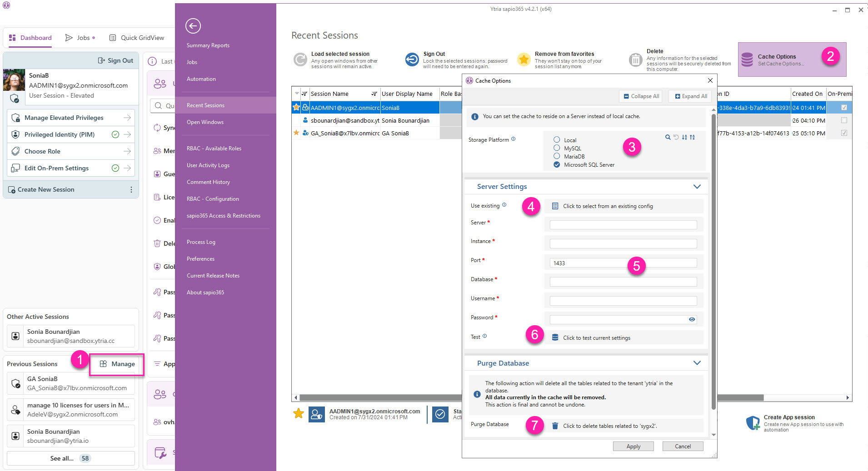Screen dimensions: 868x471
Task: Toggle password visibility eye icon
Action: tap(692, 319)
